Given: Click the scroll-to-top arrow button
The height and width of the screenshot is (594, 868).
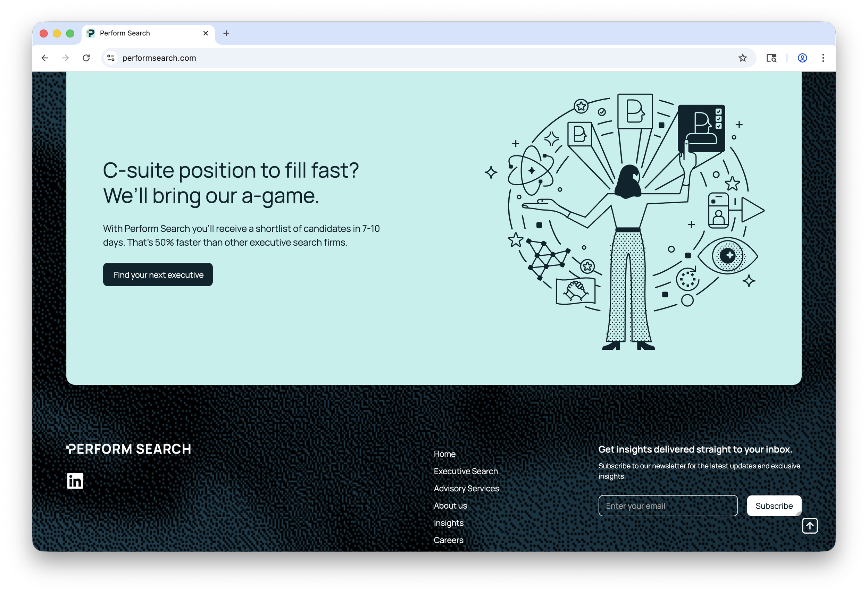Looking at the screenshot, I should pyautogui.click(x=810, y=526).
